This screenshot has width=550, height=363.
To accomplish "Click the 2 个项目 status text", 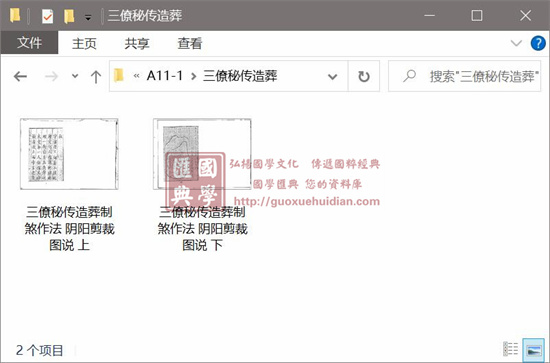I will click(39, 350).
